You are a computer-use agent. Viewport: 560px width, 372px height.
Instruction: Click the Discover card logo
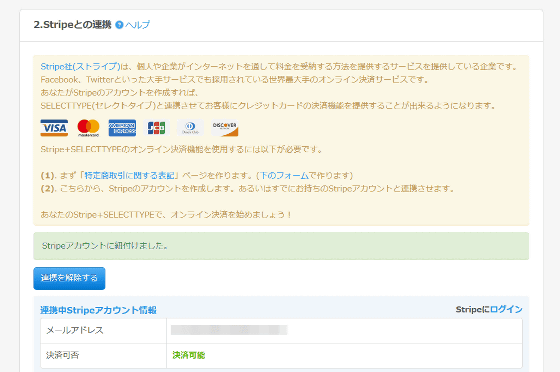coord(224,128)
